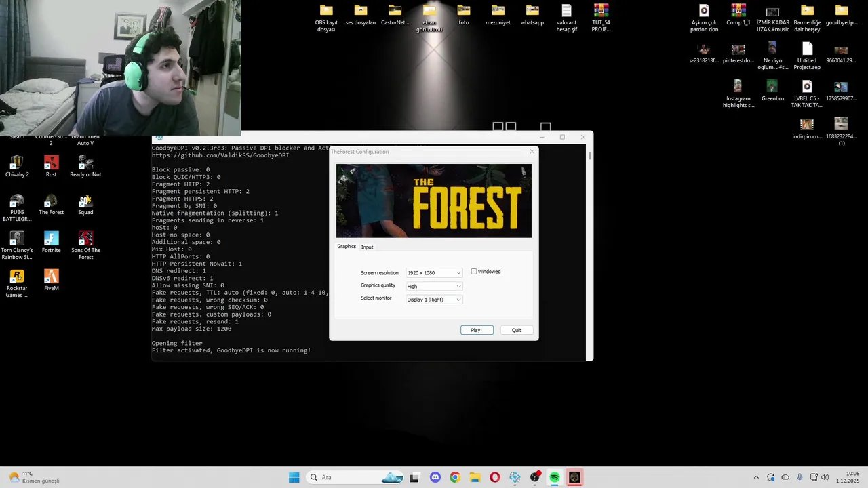
Task: Select the indirpin.co... video file
Action: click(807, 129)
